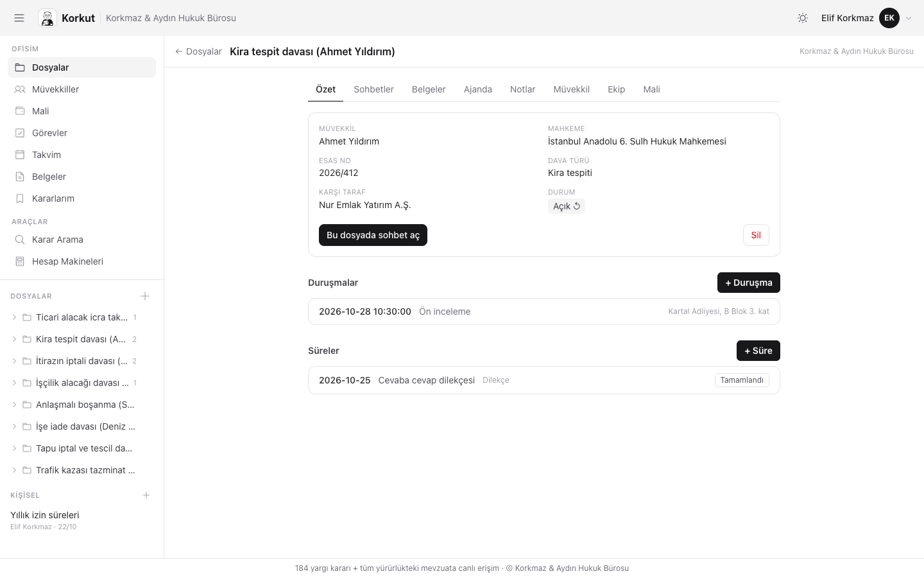Toggle the Açık case status badge
Image resolution: width=924 pixels, height=578 pixels.
[567, 206]
